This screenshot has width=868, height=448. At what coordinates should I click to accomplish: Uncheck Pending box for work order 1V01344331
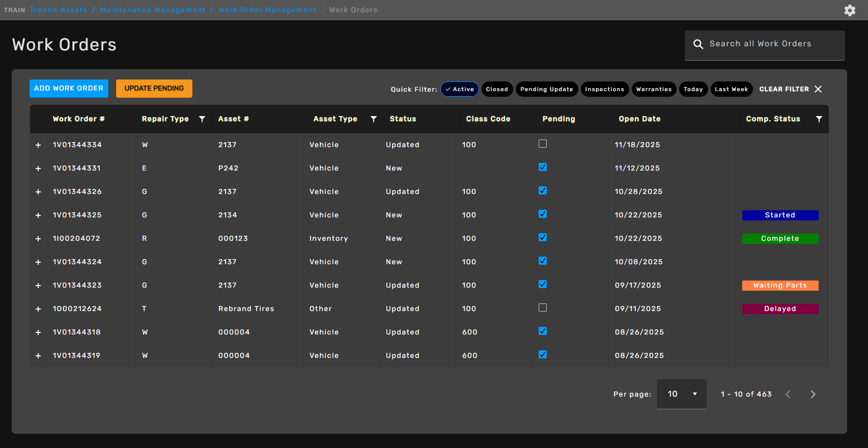tap(543, 167)
